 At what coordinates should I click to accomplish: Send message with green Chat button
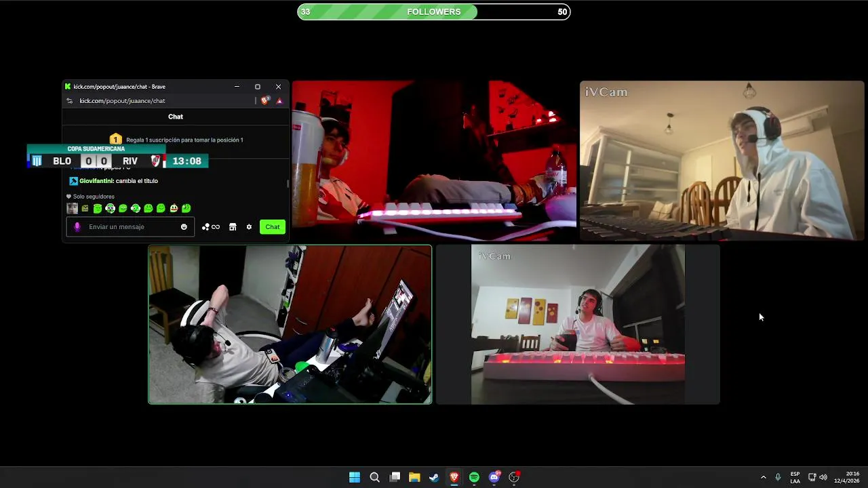273,227
